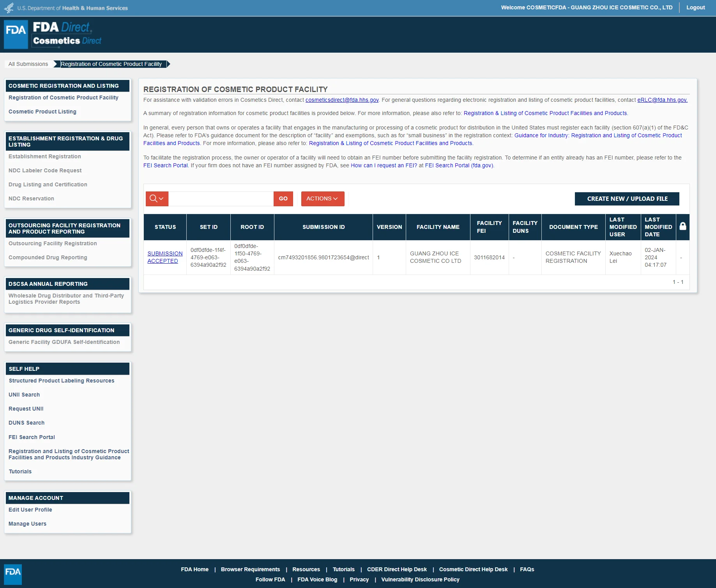
Task: Open Registration of Cosmetic Product Facility sidebar link
Action: 64,97
